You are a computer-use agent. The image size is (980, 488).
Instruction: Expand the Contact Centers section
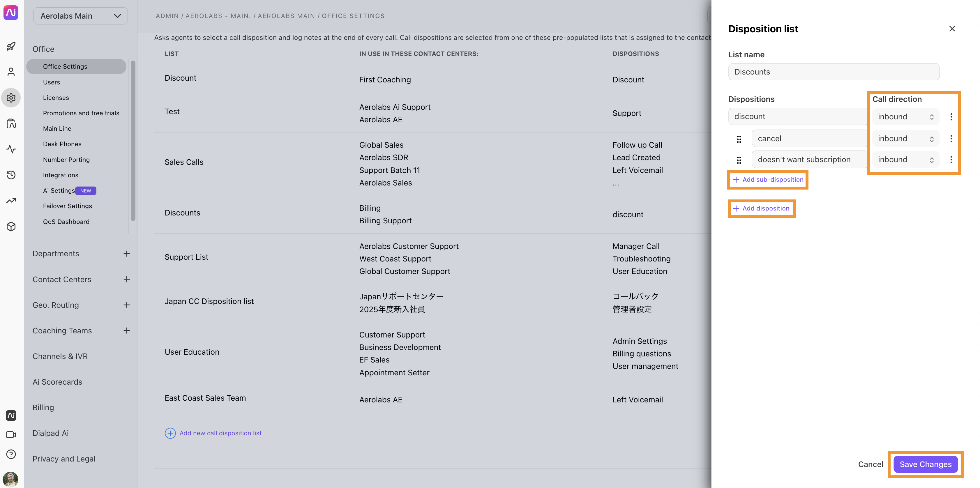(62, 279)
